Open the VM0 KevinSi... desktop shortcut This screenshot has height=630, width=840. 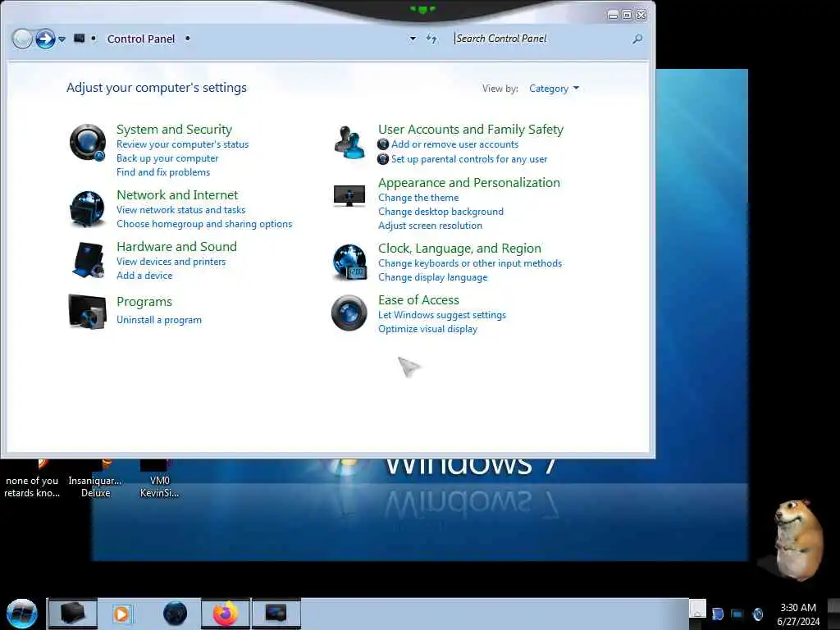tap(159, 479)
